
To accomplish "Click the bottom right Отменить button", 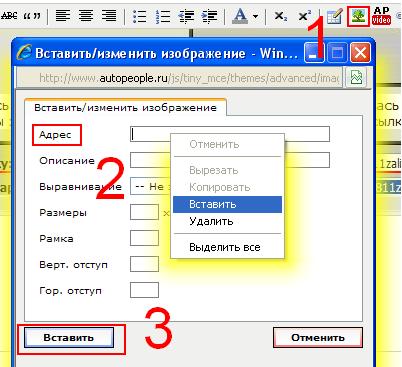I will (x=318, y=337).
